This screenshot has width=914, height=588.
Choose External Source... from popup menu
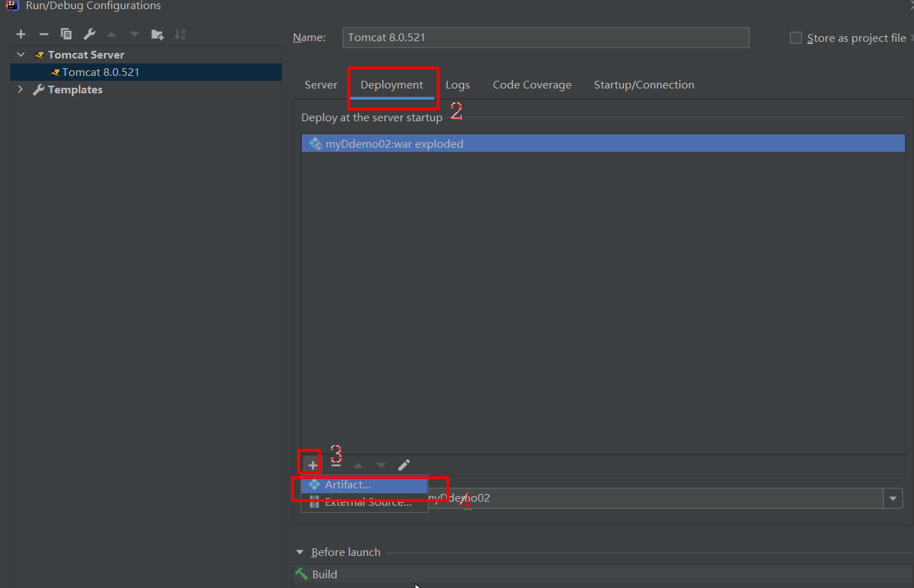coord(365,502)
